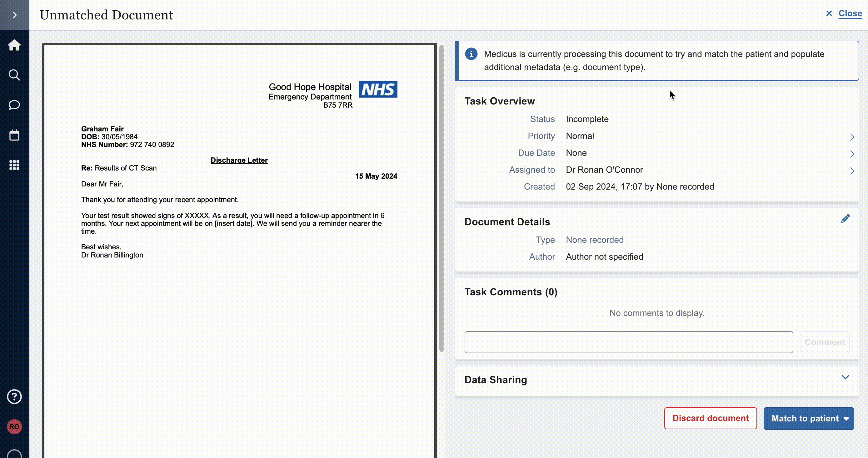Open the Match to patient dropdown arrow
868x458 pixels.
pos(846,419)
